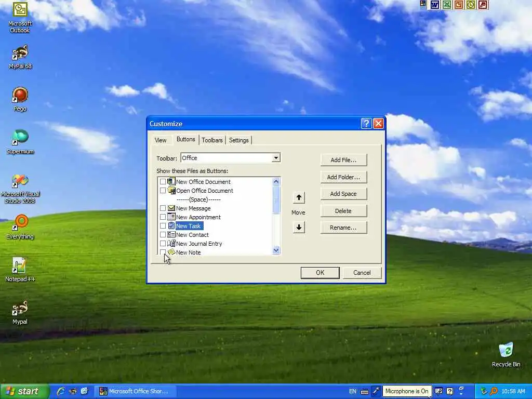Viewport: 532px width, 399px height.
Task: Select the Pego desktop icon
Action: [20, 99]
